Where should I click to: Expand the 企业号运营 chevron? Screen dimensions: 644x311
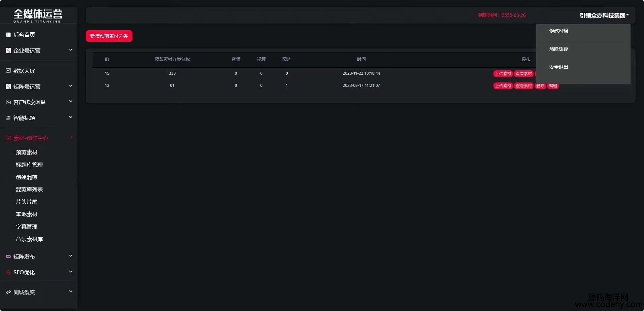71,50
